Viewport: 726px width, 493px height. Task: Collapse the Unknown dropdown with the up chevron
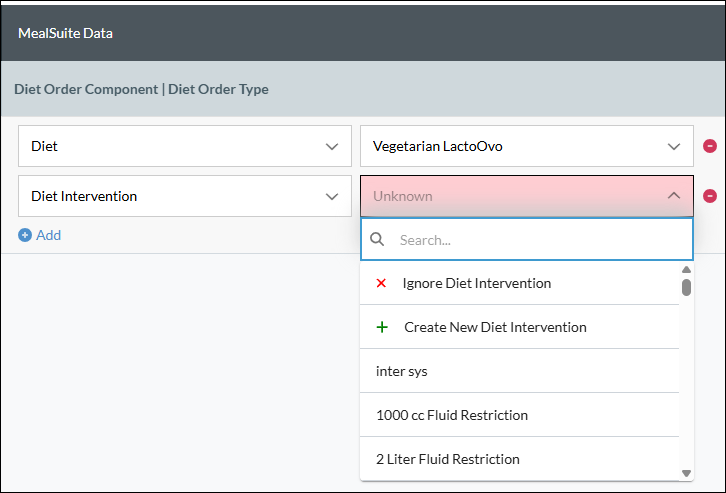[674, 196]
